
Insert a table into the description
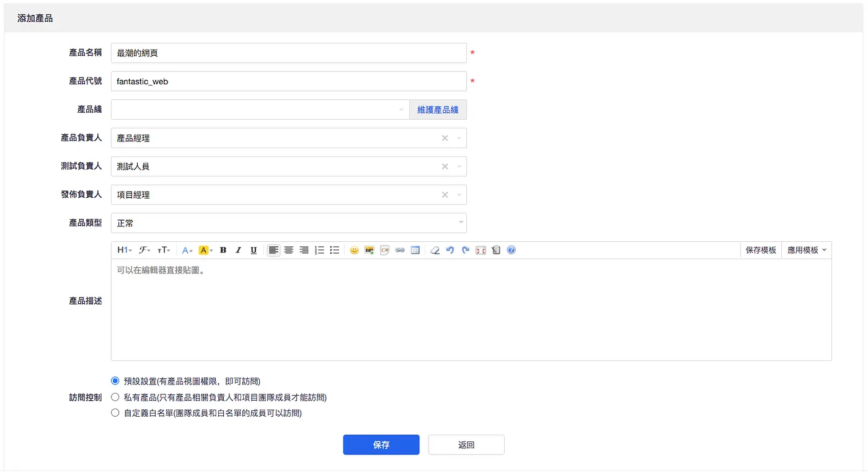[x=415, y=251]
